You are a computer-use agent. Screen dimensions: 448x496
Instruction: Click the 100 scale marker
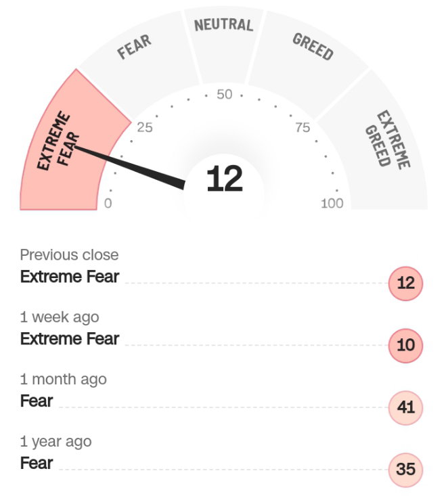pyautogui.click(x=332, y=204)
